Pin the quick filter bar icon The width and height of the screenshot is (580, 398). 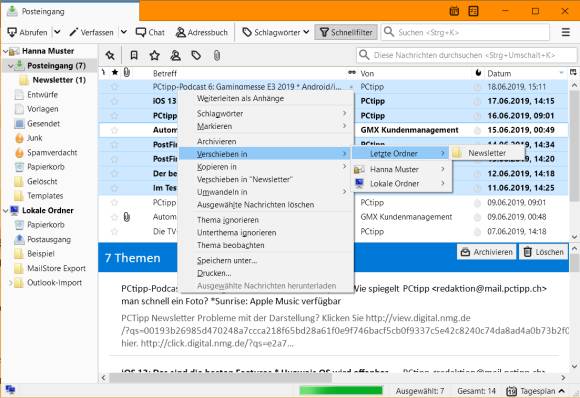[x=110, y=55]
